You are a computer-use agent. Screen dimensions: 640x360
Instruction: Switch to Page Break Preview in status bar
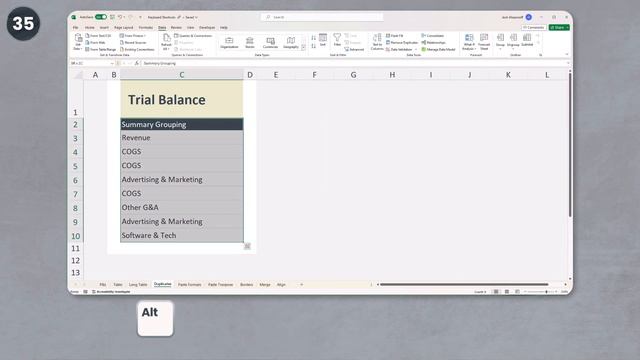point(517,291)
